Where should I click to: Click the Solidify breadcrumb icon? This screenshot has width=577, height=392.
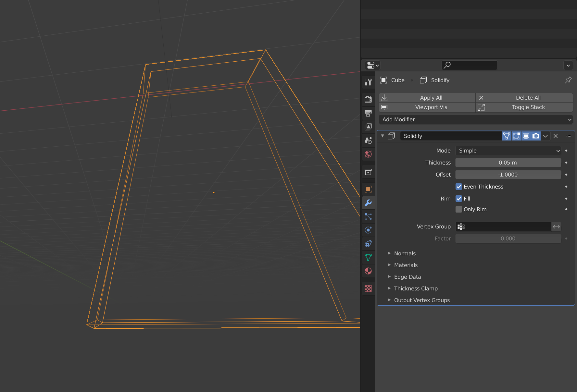point(423,80)
